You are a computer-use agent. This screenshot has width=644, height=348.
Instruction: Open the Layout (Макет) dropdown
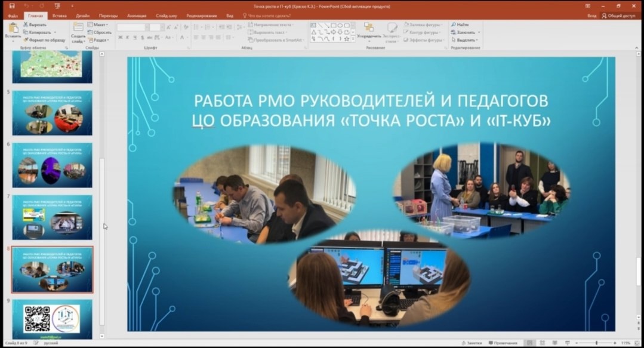[98, 24]
